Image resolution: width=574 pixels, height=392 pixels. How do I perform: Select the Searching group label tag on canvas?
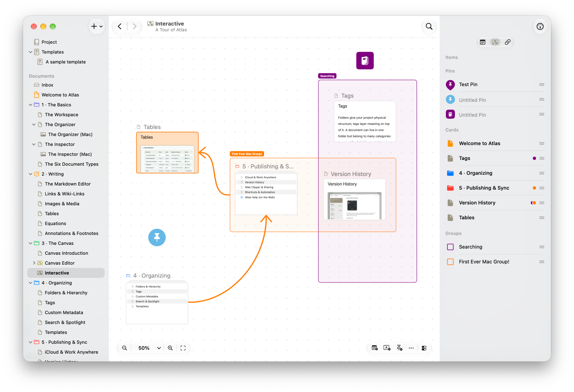pyautogui.click(x=327, y=76)
